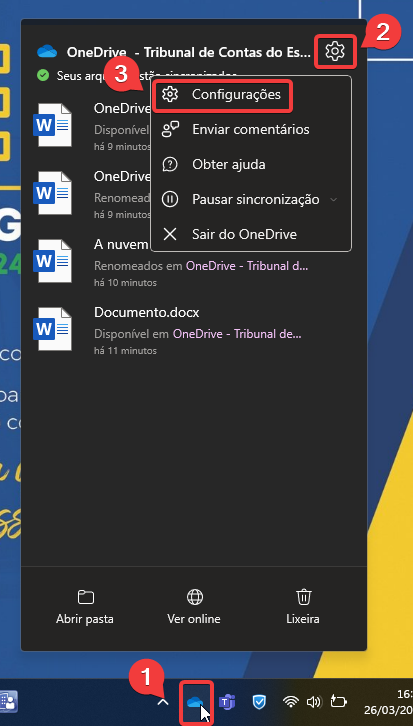
Task: Select Configurações from the menu
Action: click(223, 95)
